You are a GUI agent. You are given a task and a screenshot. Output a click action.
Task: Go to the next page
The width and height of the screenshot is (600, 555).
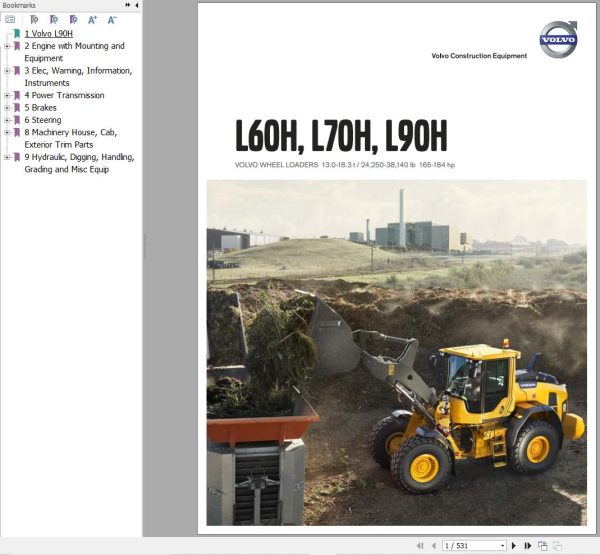[x=514, y=545]
